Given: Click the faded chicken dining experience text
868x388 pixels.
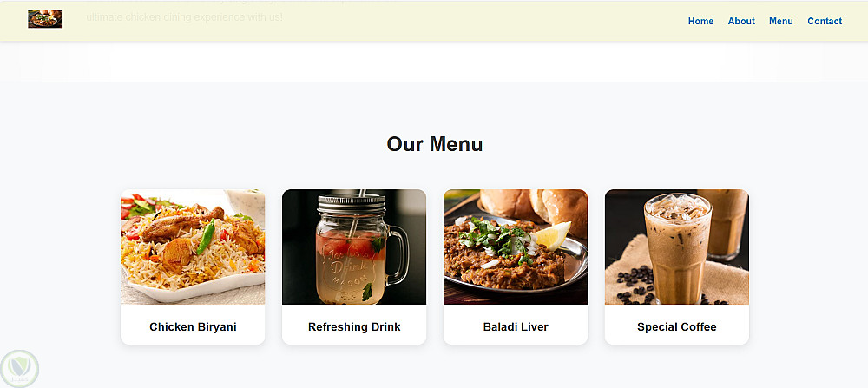Looking at the screenshot, I should tap(184, 17).
